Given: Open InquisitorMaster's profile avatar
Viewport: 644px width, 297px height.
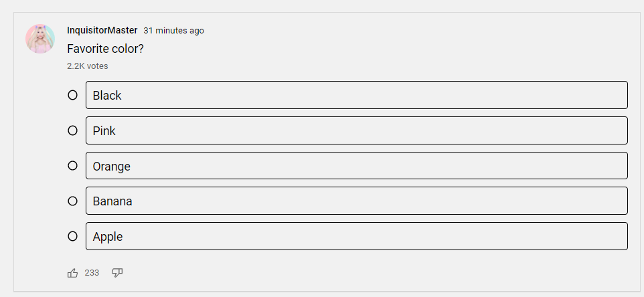Looking at the screenshot, I should point(40,39).
